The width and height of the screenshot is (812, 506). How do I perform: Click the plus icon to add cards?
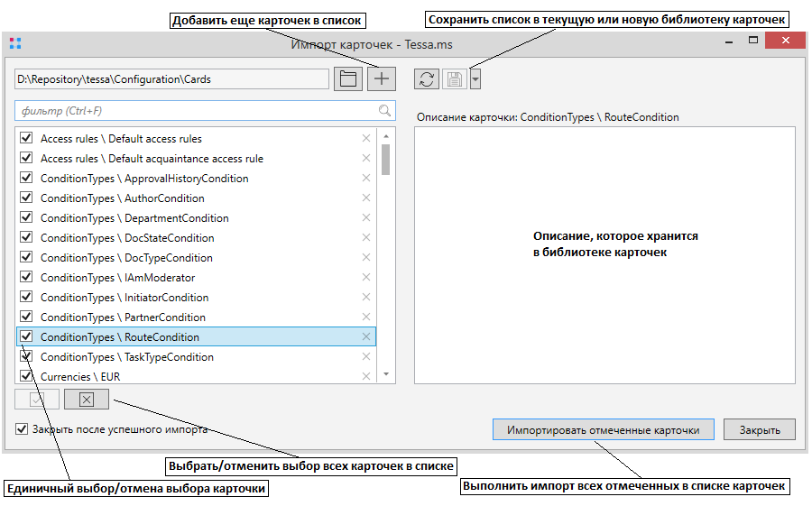pyautogui.click(x=382, y=79)
